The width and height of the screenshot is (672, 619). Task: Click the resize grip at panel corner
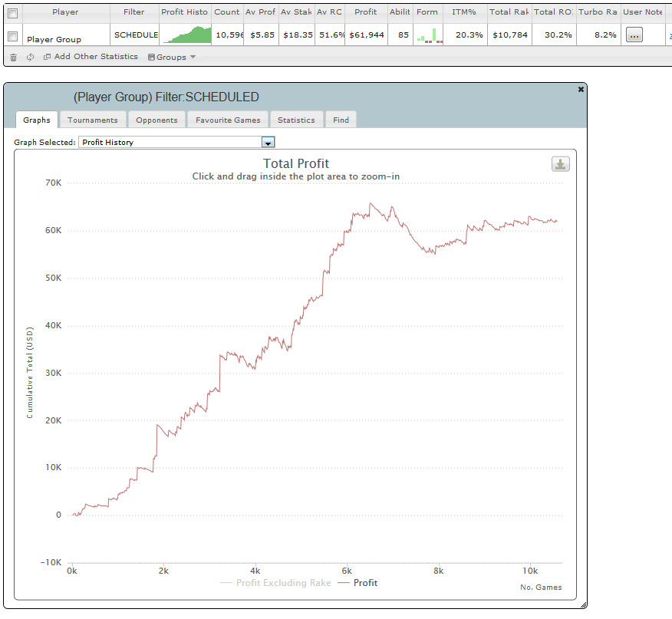[583, 605]
